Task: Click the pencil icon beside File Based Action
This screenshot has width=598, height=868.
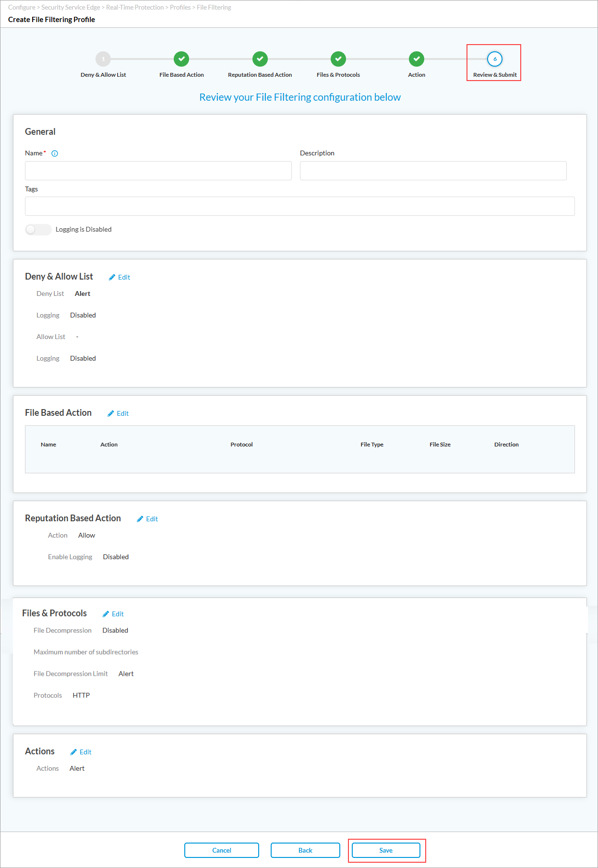Action: point(111,413)
